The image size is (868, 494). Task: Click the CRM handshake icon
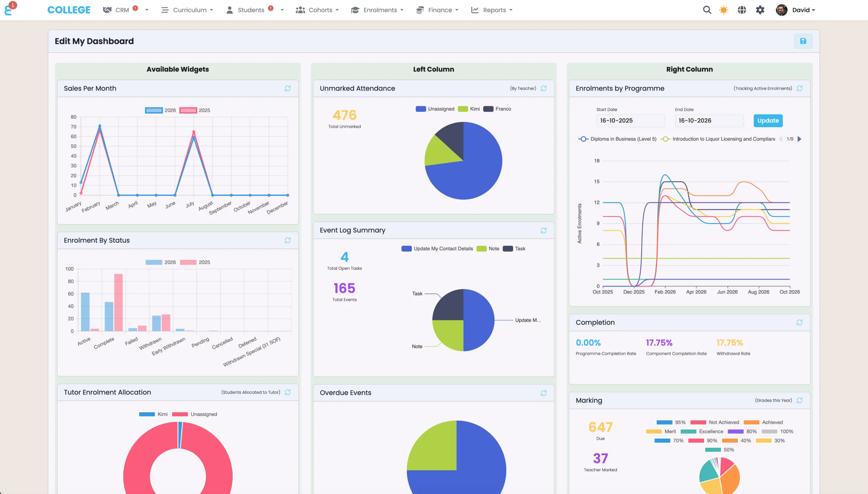pyautogui.click(x=107, y=10)
